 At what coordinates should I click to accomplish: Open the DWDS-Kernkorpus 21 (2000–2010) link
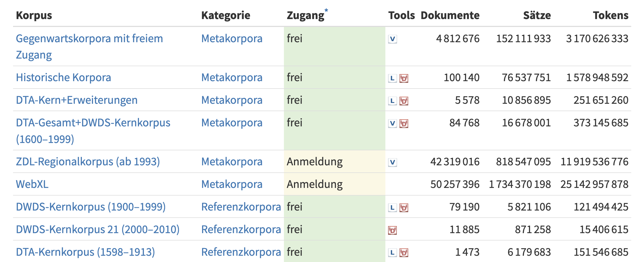coord(98,230)
